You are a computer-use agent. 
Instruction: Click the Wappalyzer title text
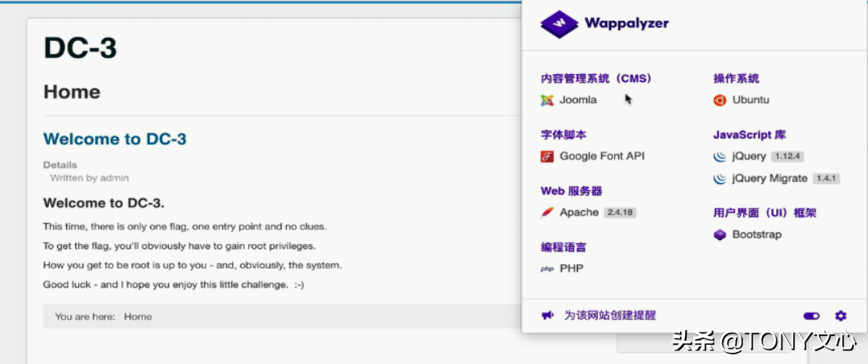click(x=627, y=23)
